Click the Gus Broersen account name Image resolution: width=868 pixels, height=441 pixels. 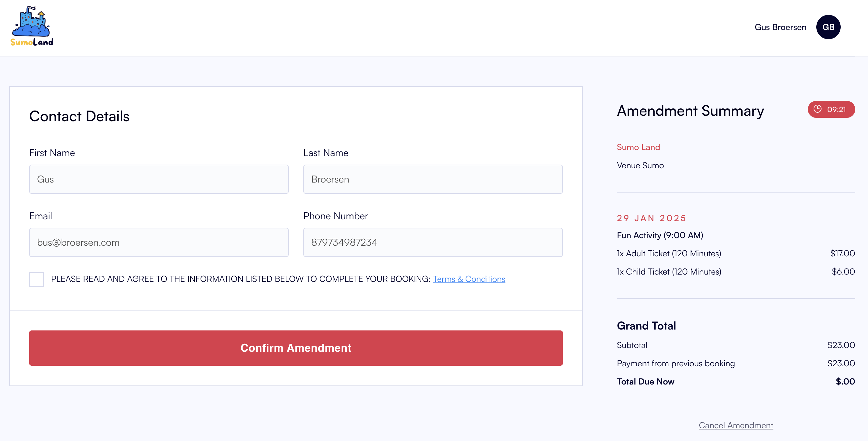click(780, 27)
